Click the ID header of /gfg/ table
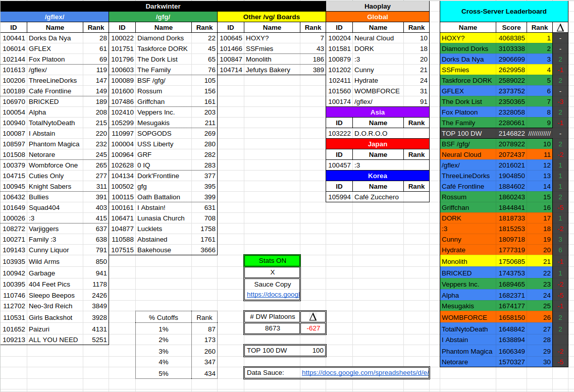 [x=122, y=27]
